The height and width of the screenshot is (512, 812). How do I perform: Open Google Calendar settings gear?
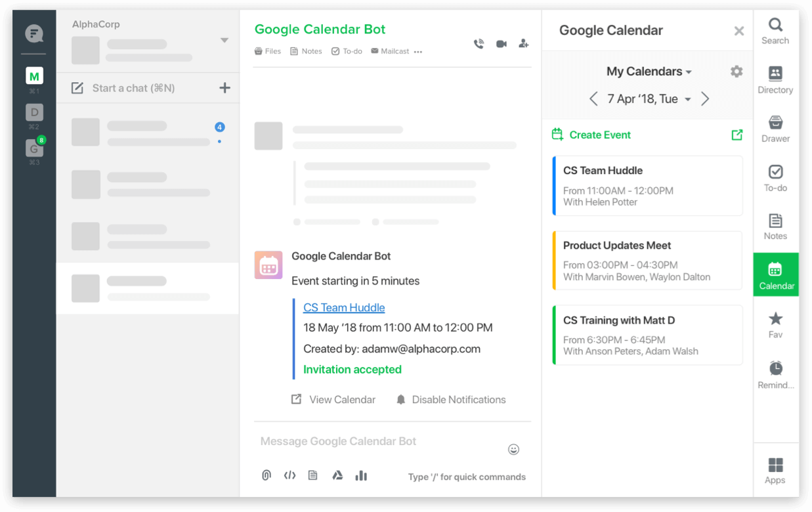click(737, 72)
